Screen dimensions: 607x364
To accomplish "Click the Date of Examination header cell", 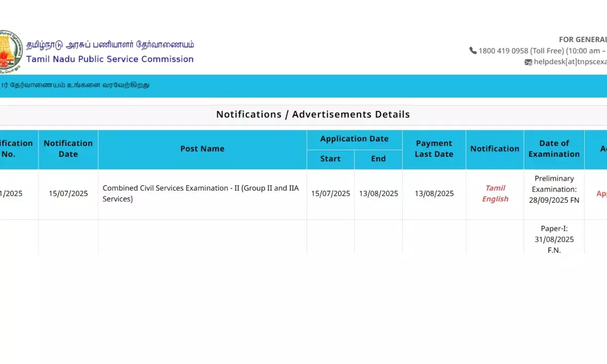I will (x=554, y=149).
